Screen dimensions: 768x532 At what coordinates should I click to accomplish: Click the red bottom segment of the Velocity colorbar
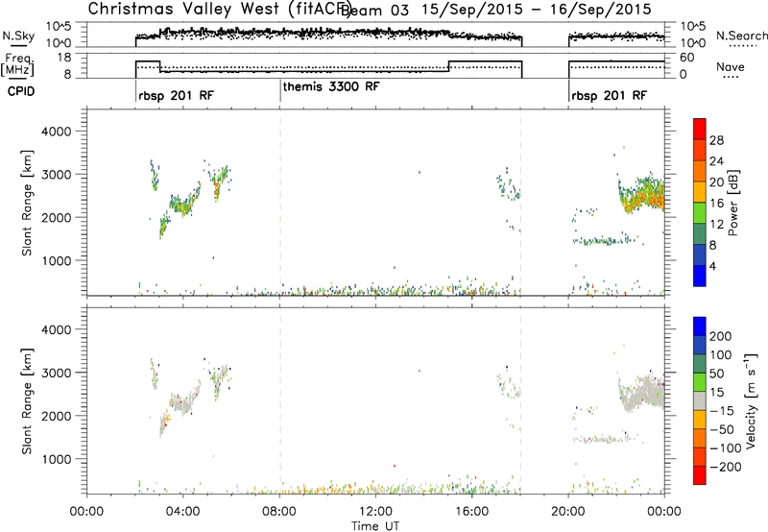click(700, 475)
